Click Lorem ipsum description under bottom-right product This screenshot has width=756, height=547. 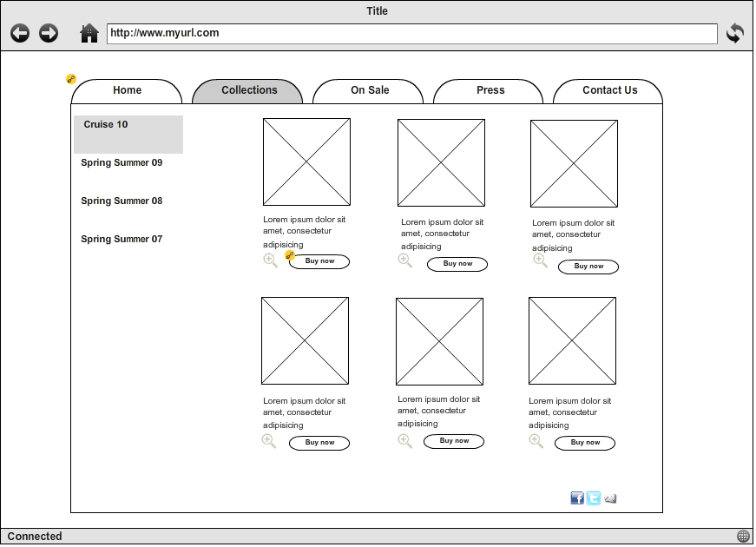(x=570, y=413)
